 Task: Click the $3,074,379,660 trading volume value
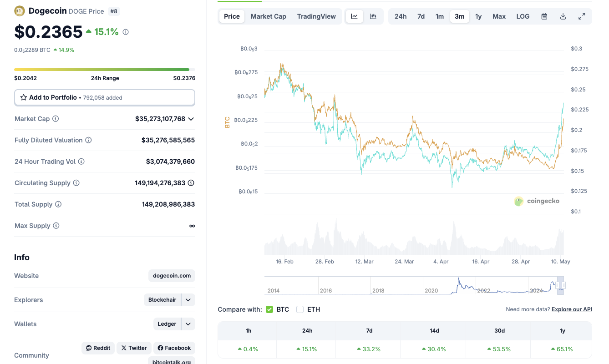click(x=170, y=162)
